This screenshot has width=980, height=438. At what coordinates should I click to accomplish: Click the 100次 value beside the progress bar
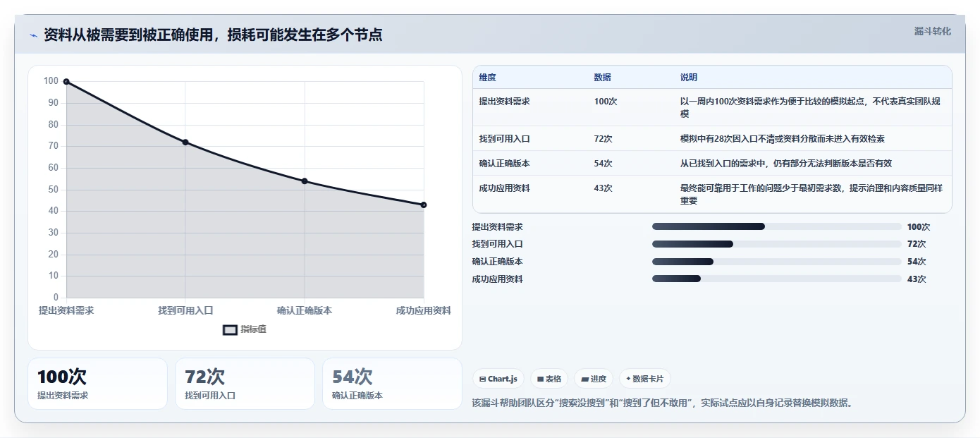(x=919, y=227)
